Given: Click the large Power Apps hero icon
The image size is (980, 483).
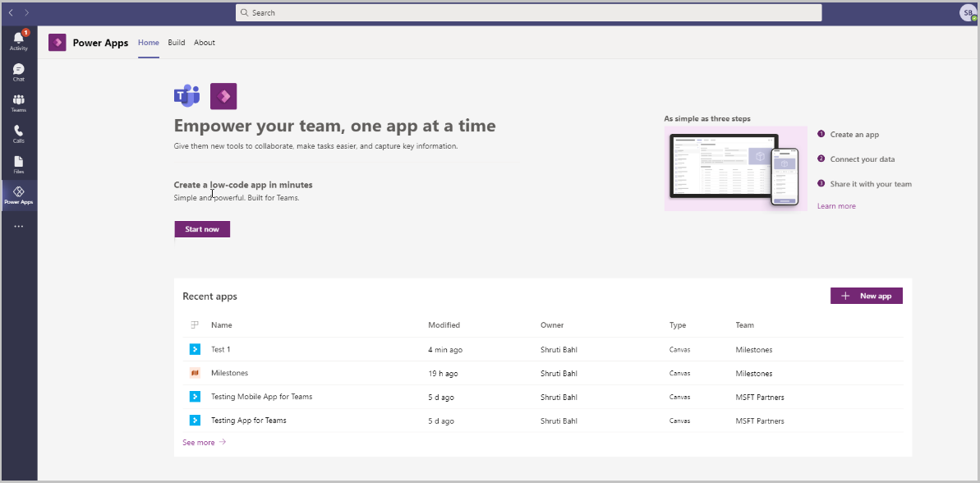Looking at the screenshot, I should (x=223, y=96).
